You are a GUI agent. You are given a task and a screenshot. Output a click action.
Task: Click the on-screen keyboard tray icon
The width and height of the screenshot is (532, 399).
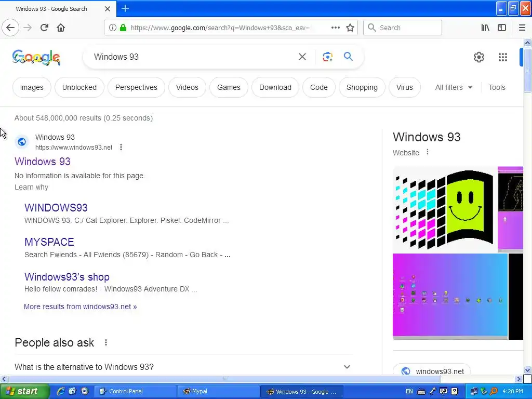coord(421,392)
